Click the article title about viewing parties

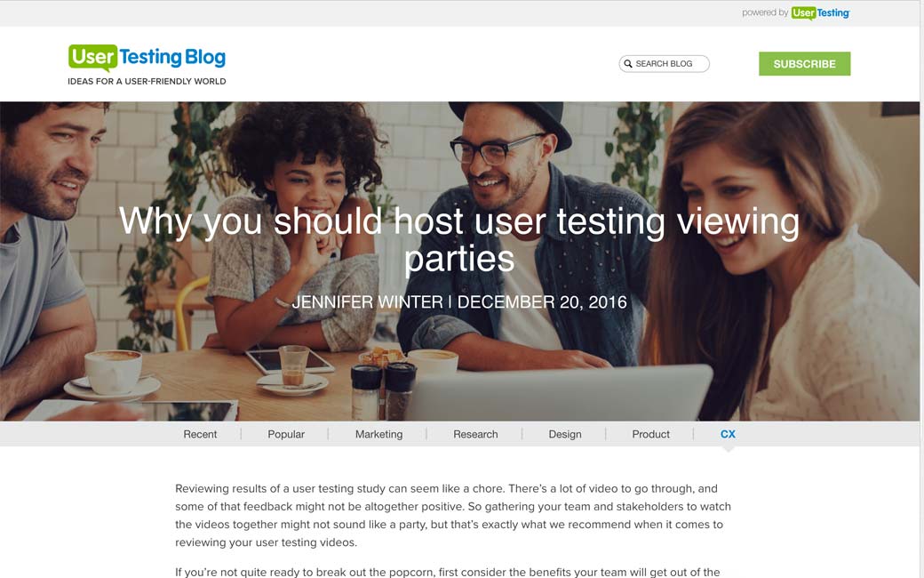point(459,239)
